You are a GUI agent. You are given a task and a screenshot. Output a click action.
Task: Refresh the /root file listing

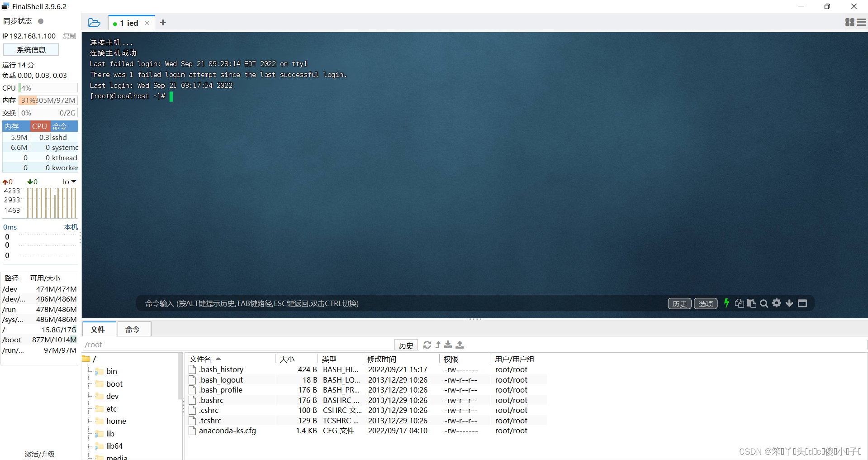(x=427, y=345)
